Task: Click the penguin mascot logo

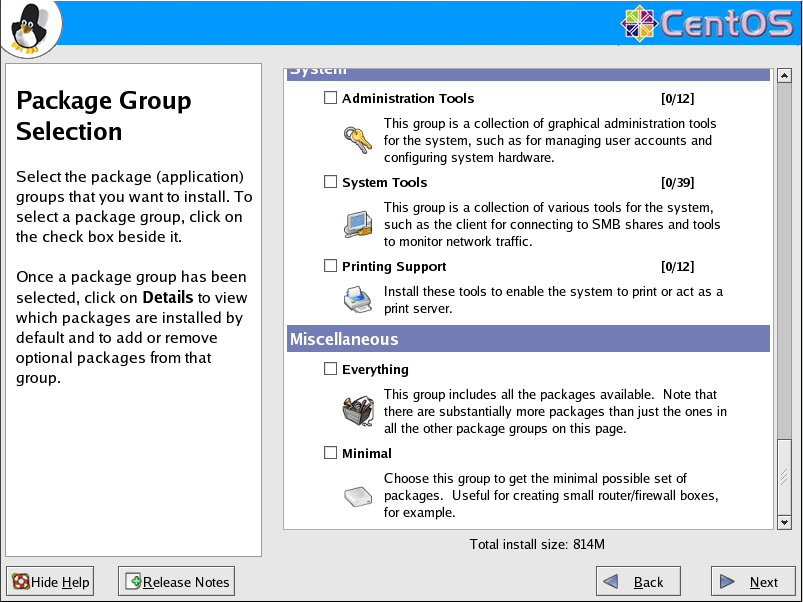Action: (x=31, y=29)
